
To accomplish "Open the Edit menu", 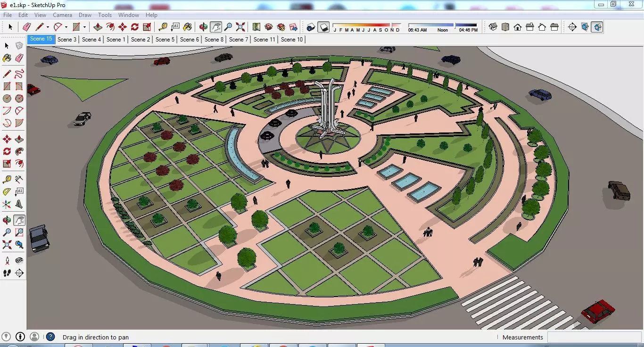I will coord(23,15).
